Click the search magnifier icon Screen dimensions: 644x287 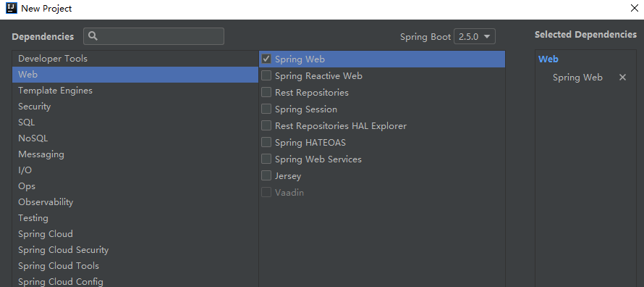coord(93,36)
